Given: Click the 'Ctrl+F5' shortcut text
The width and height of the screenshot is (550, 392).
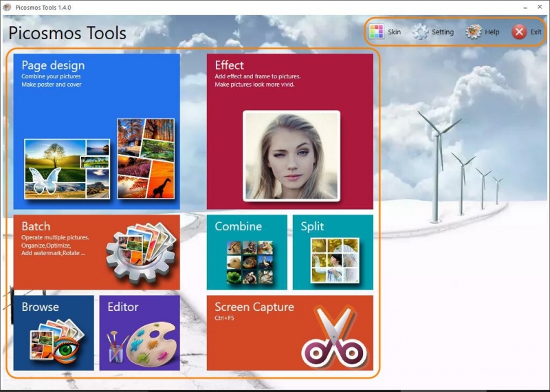Looking at the screenshot, I should (x=224, y=318).
